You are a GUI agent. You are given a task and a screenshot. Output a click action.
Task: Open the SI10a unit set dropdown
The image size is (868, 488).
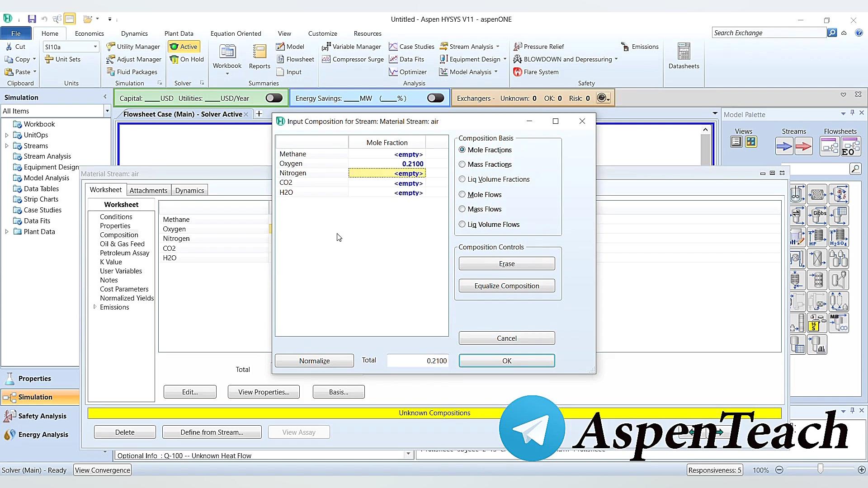[x=95, y=47]
